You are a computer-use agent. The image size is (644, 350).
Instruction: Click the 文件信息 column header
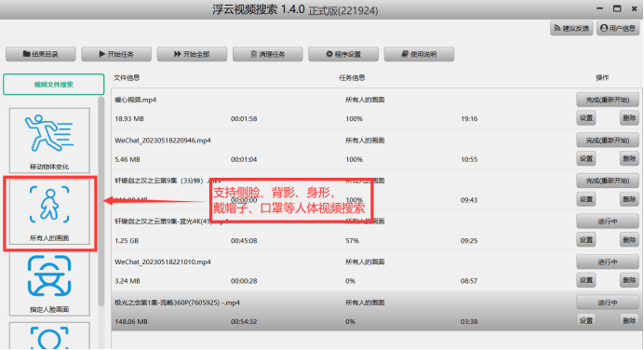point(127,77)
